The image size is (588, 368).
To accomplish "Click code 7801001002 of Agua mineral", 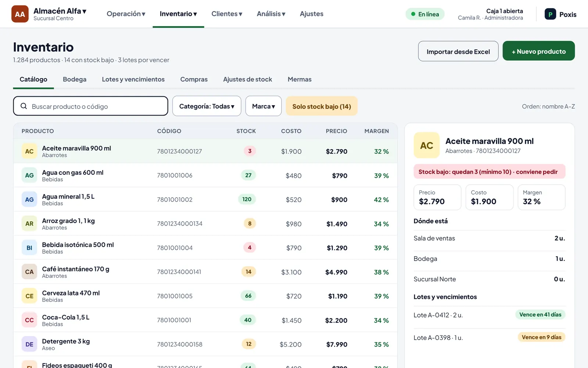I will click(x=175, y=199).
